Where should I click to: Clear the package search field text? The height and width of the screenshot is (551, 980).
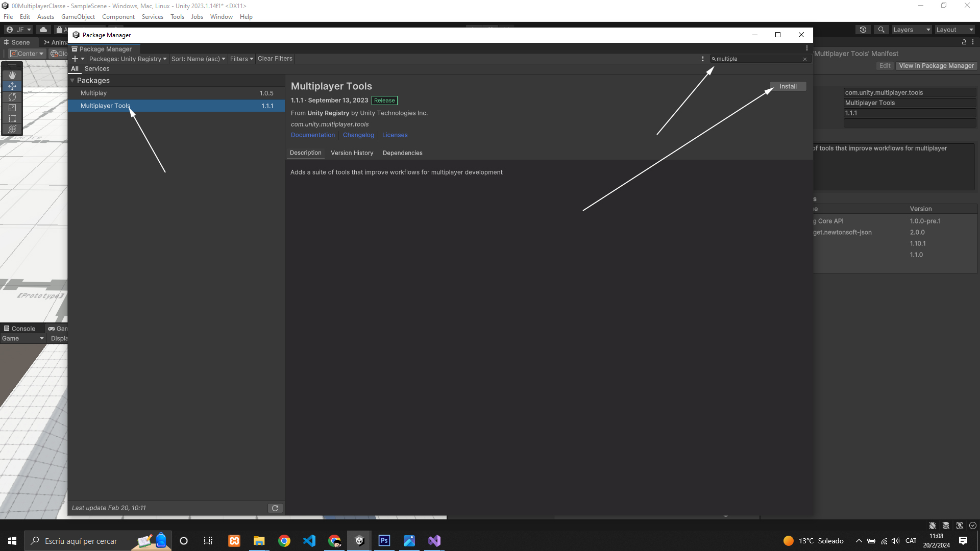(805, 59)
